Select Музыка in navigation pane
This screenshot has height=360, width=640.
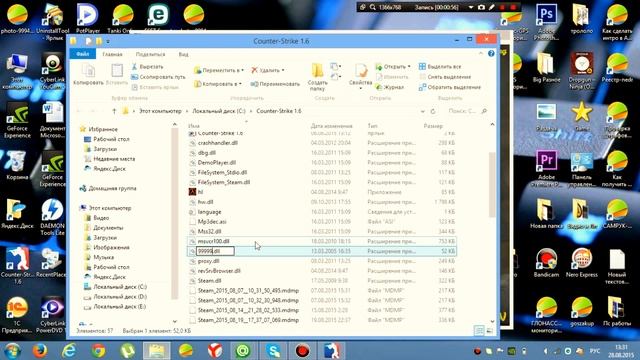pos(99,257)
